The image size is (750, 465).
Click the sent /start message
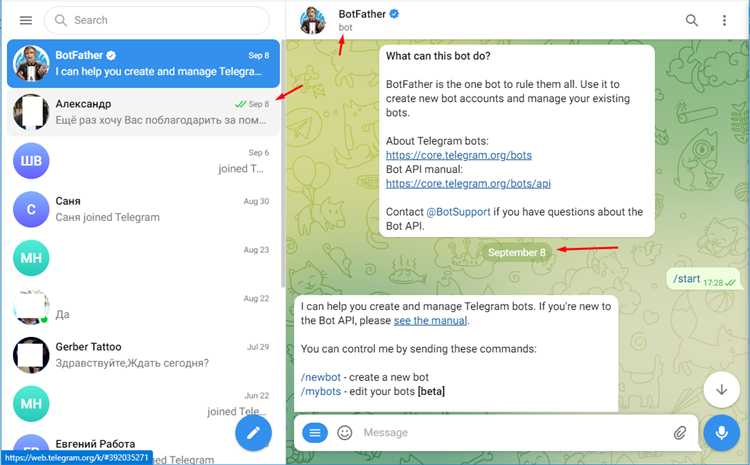pyautogui.click(x=703, y=279)
